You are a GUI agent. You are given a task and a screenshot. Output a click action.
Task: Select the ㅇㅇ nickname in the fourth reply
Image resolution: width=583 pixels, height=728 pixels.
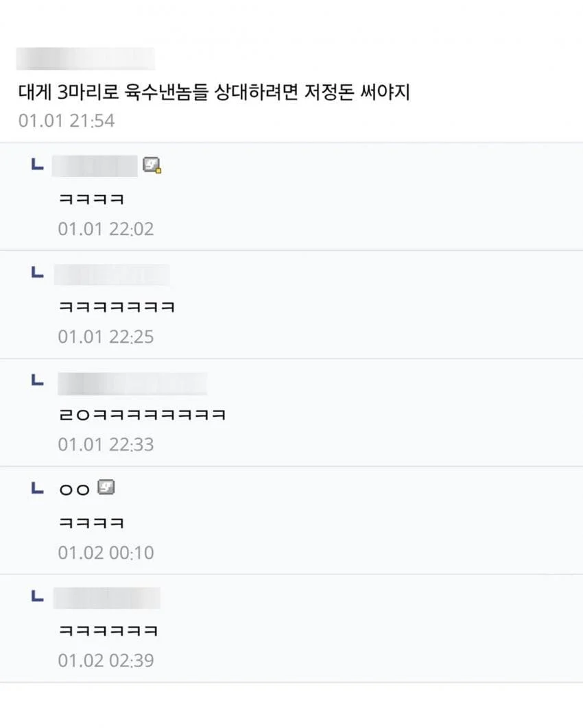point(74,489)
